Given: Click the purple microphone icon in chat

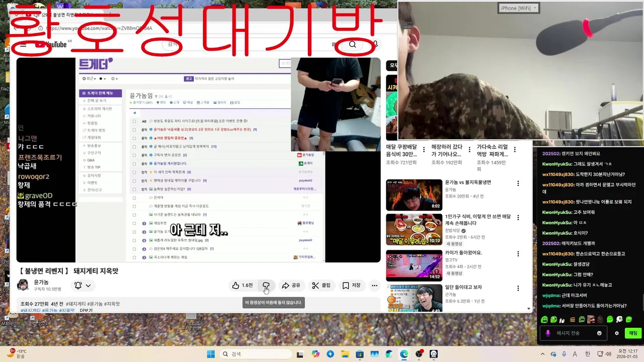Looking at the screenshot, I should (548, 333).
